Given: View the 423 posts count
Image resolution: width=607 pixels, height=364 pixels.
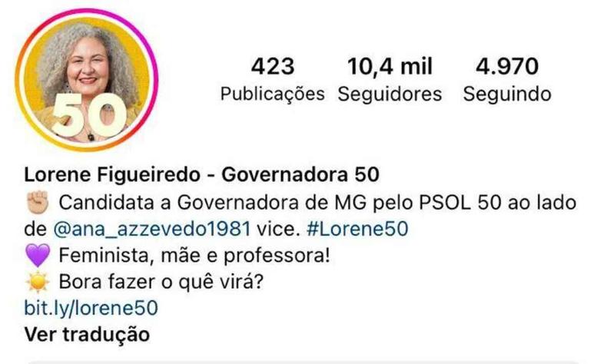Looking at the screenshot, I should point(273,66).
